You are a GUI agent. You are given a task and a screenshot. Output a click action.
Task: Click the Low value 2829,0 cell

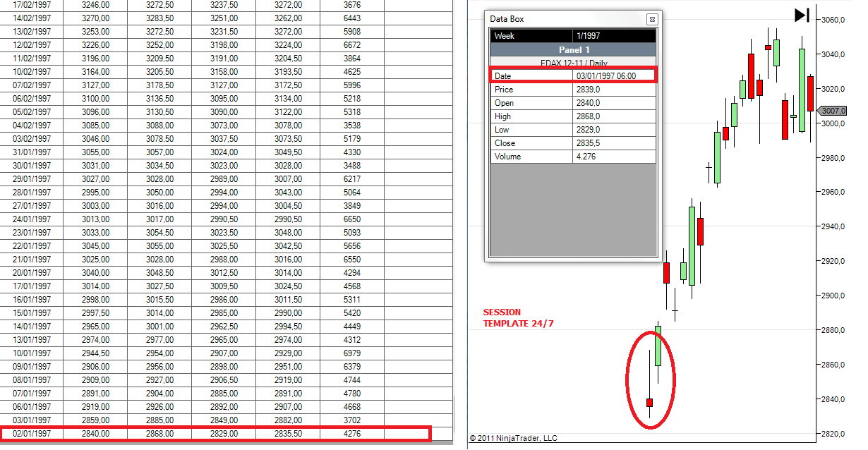(x=614, y=130)
